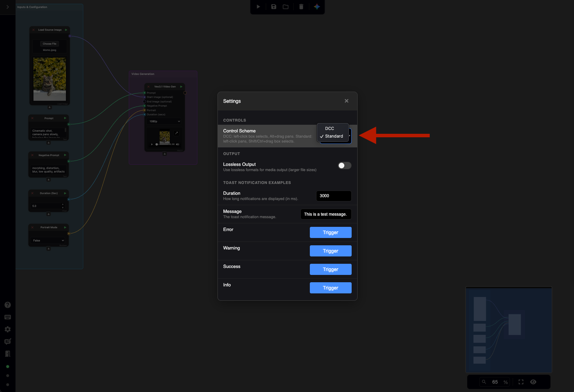This screenshot has width=574, height=392.
Task: Delete the workflow with the trash icon
Action: click(x=301, y=7)
